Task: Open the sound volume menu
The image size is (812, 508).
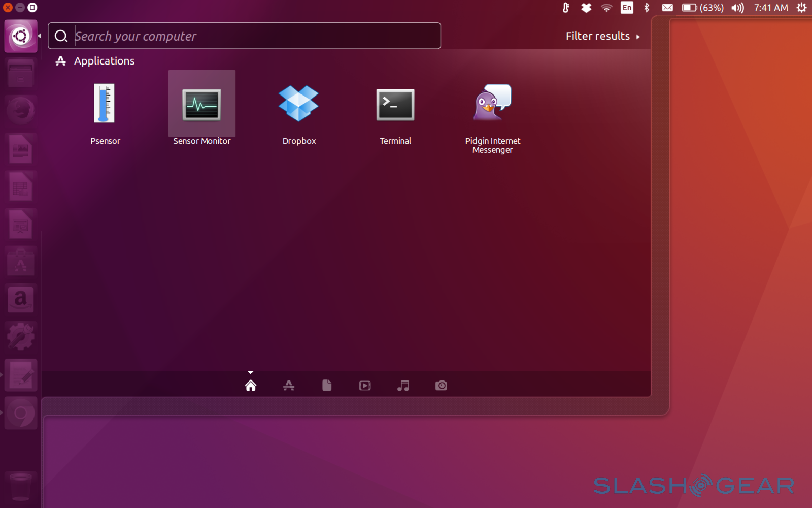Action: point(737,8)
